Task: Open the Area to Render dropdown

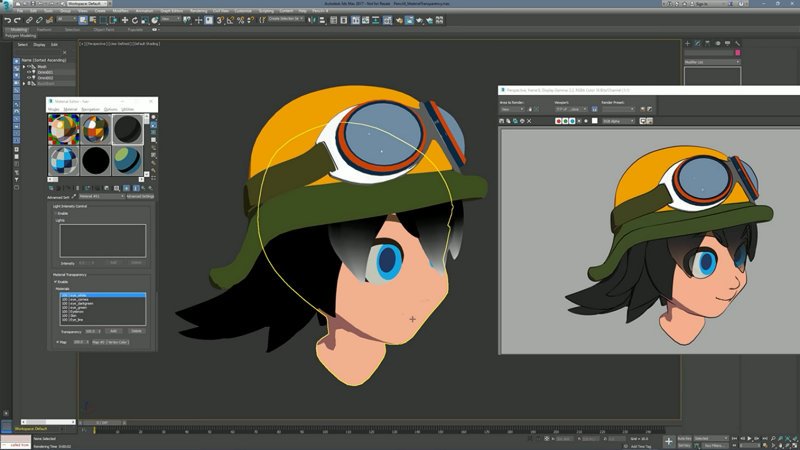Action: 512,109
